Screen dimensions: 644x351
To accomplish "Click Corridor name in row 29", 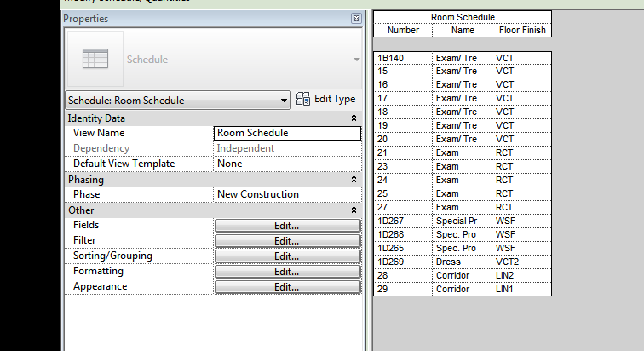I will tap(462, 289).
